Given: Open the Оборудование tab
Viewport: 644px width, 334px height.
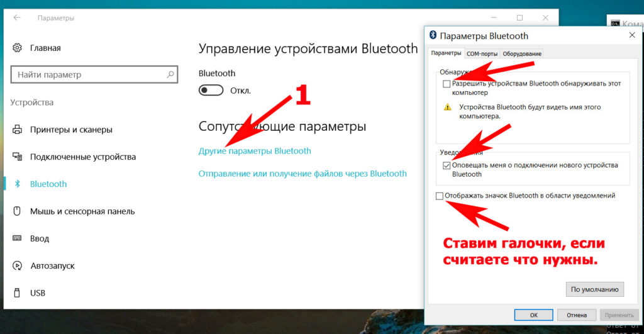Looking at the screenshot, I should [x=522, y=54].
